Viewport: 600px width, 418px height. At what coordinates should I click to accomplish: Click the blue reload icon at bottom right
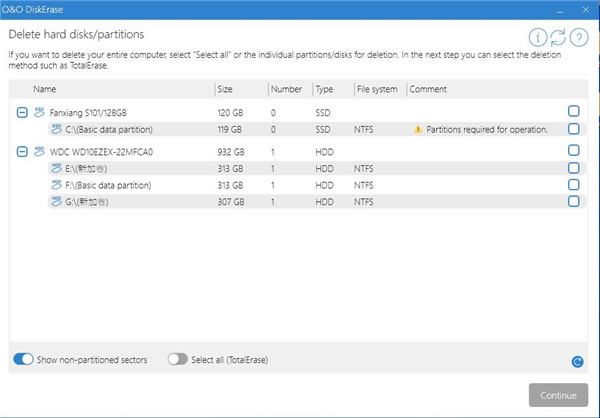(x=577, y=362)
